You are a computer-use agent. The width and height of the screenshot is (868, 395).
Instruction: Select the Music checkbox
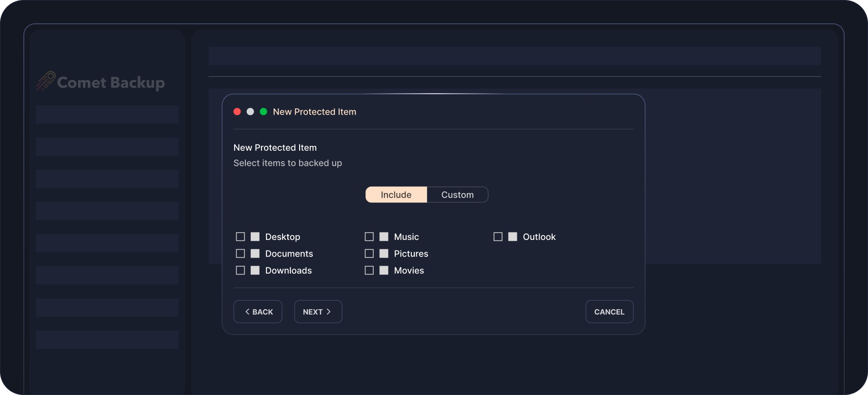coord(369,237)
